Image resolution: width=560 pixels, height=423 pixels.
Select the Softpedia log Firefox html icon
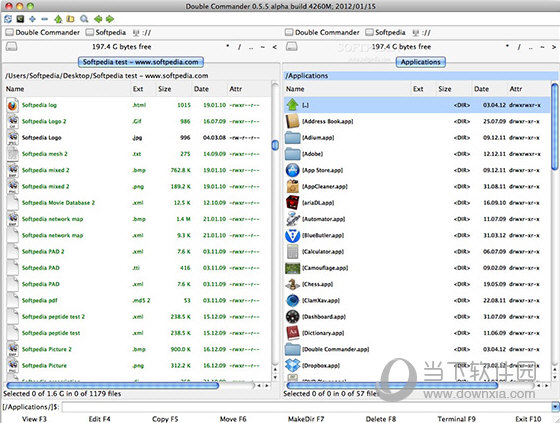pos(12,105)
